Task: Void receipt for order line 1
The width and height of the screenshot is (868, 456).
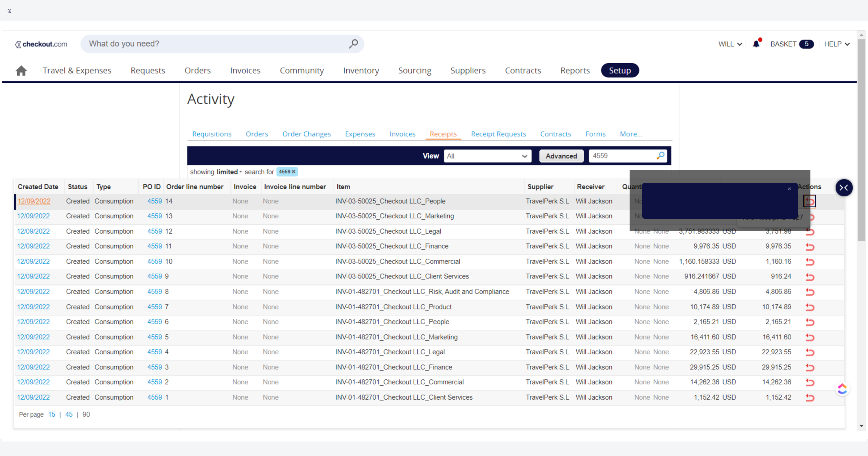Action: pyautogui.click(x=810, y=397)
